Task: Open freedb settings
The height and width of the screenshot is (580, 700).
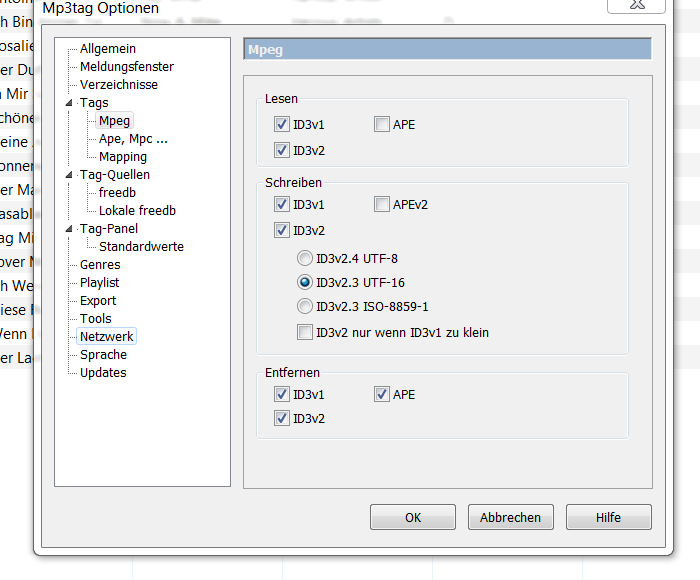Action: point(117,192)
